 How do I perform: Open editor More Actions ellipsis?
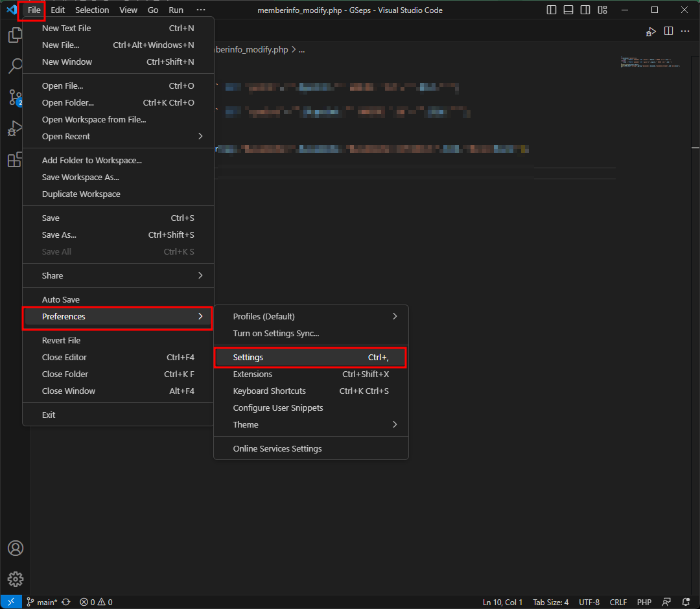click(x=685, y=31)
